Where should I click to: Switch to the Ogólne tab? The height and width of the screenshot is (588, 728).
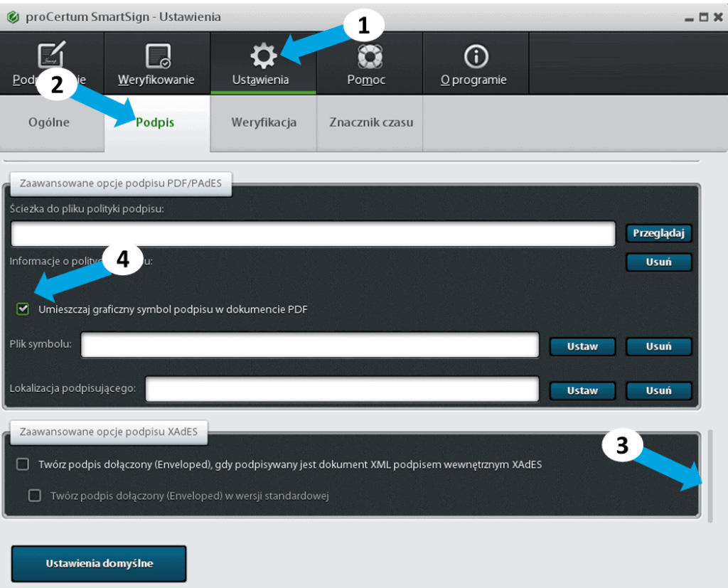[x=51, y=122]
